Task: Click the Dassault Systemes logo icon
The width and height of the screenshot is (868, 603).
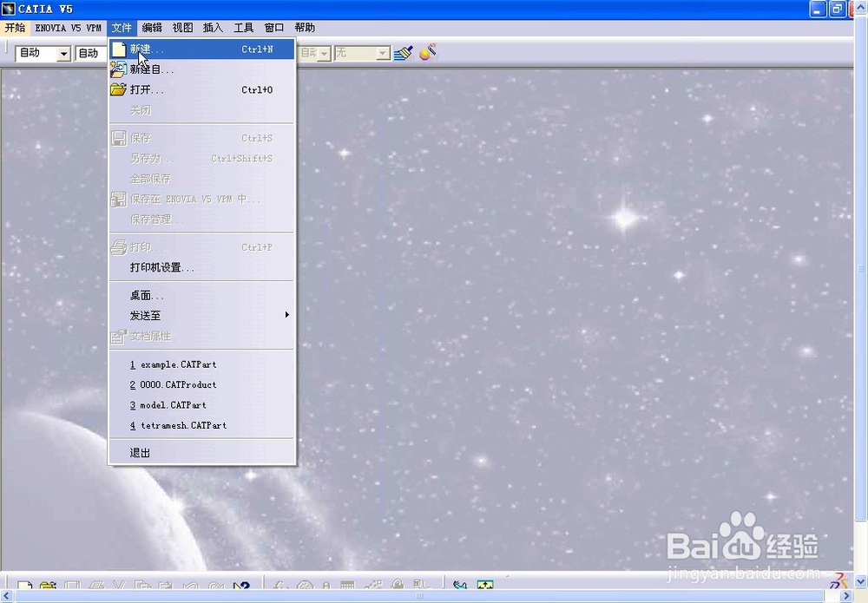Action: coord(838,582)
